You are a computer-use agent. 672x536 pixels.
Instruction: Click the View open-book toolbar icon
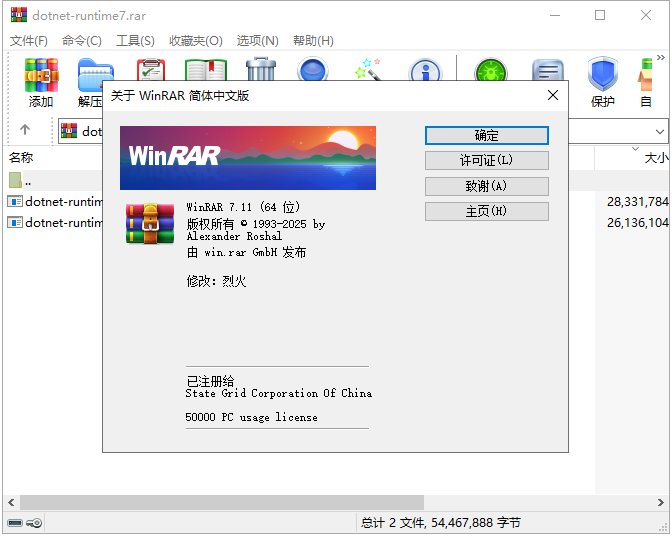pos(206,70)
